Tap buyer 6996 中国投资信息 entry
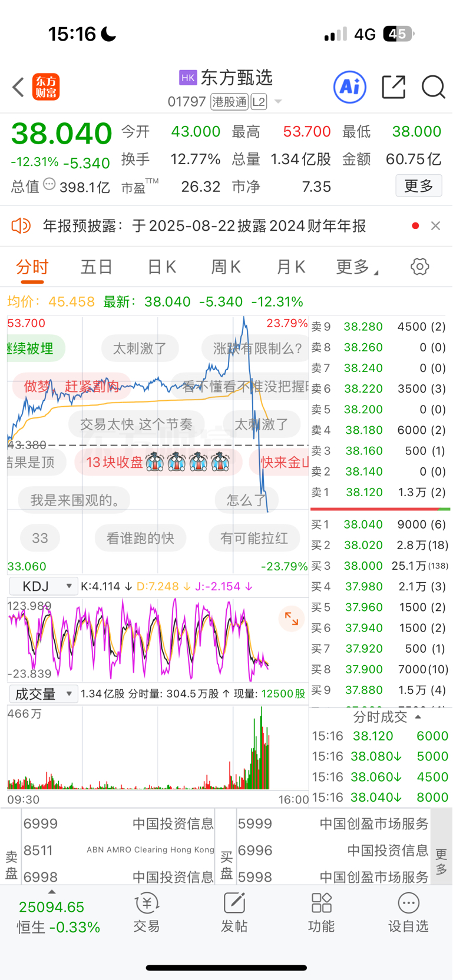Screen dimensions: 453x980 [x=333, y=850]
